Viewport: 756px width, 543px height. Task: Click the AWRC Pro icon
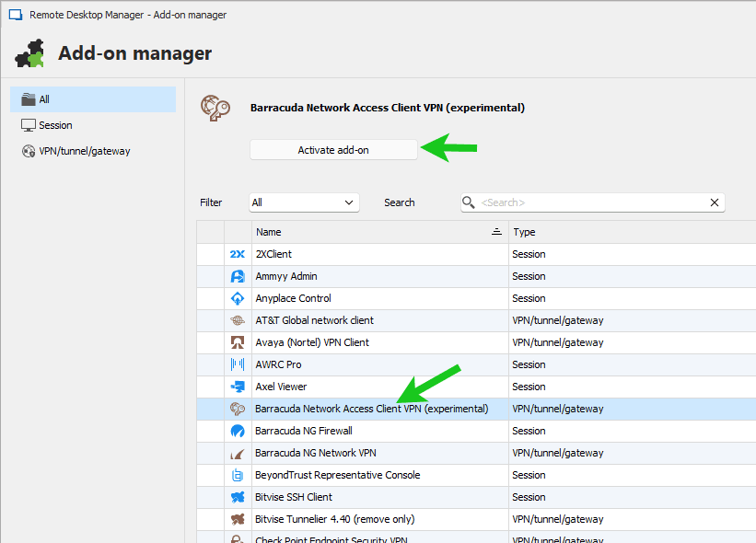(237, 364)
